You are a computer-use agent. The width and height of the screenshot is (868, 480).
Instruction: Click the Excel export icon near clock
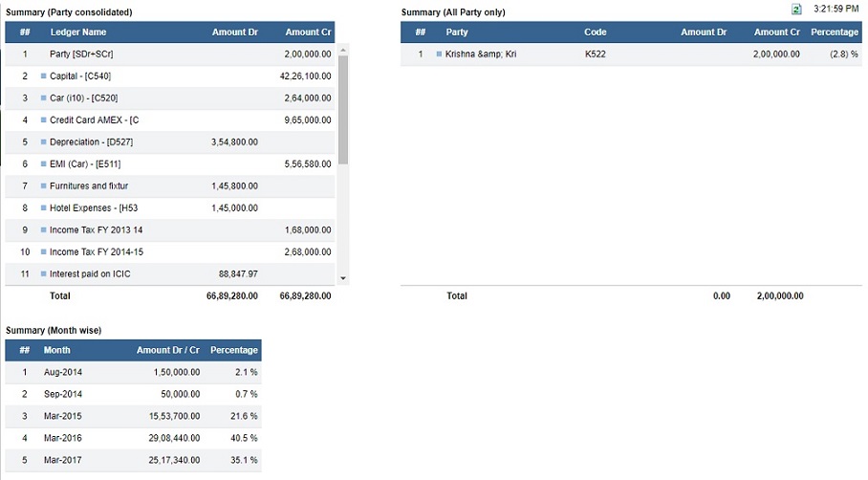(796, 9)
